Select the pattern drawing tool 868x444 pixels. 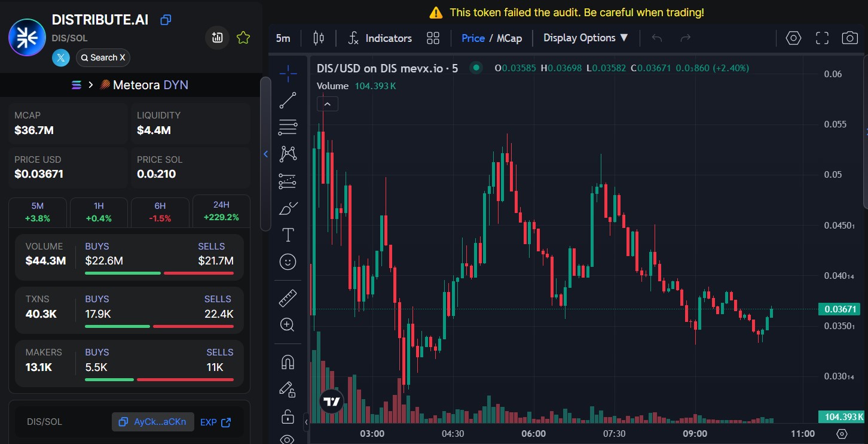(288, 154)
